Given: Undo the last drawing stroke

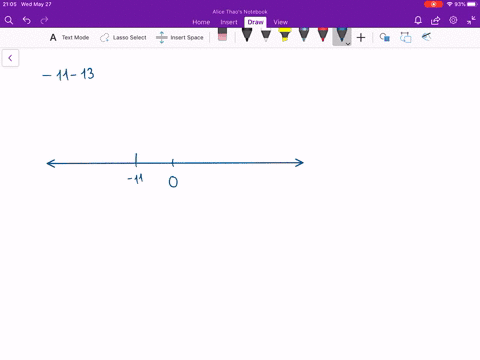Looking at the screenshot, I should 27,21.
